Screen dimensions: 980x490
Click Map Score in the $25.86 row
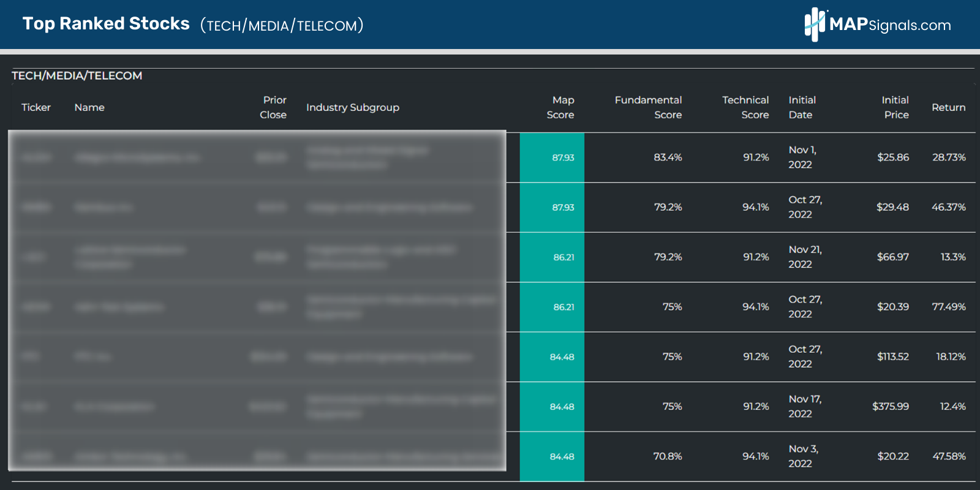pyautogui.click(x=563, y=157)
